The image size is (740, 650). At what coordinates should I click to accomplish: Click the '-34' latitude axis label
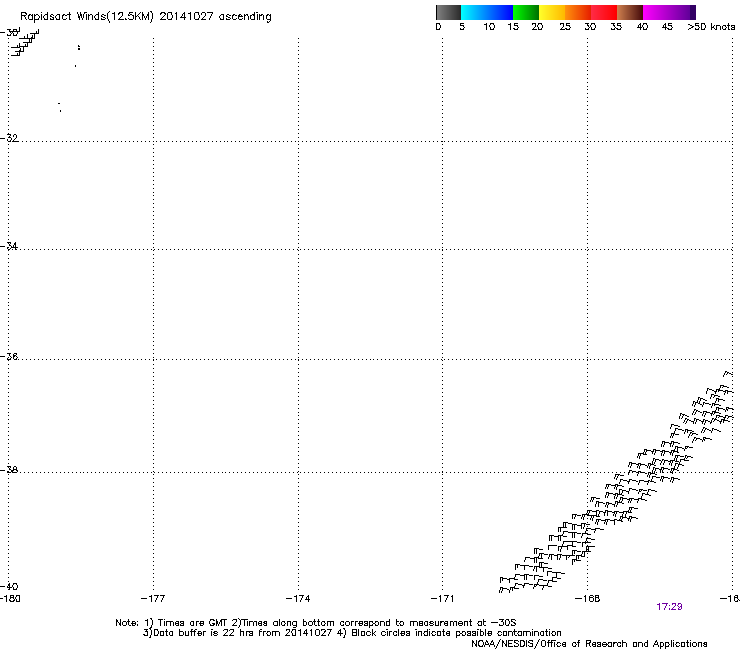point(9,246)
